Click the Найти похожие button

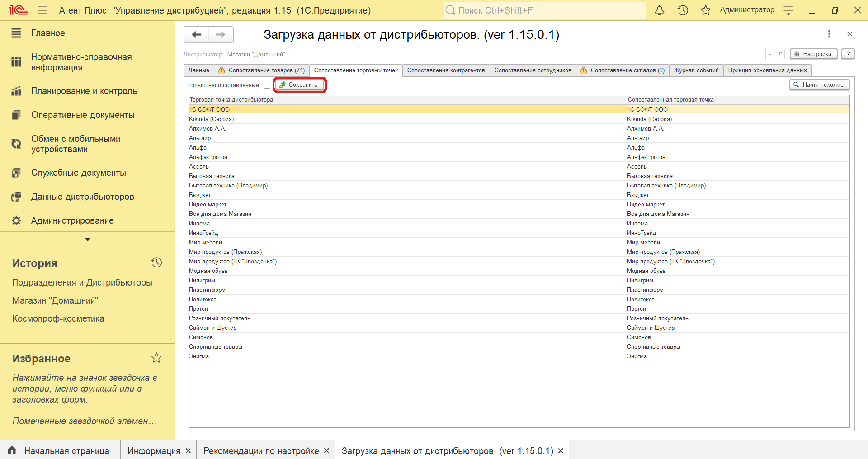(819, 84)
